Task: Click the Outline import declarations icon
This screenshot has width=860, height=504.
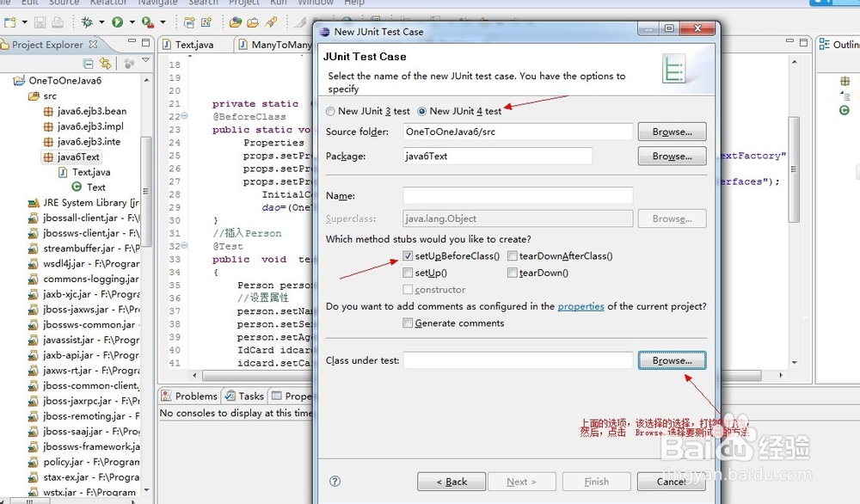Action: tap(845, 96)
